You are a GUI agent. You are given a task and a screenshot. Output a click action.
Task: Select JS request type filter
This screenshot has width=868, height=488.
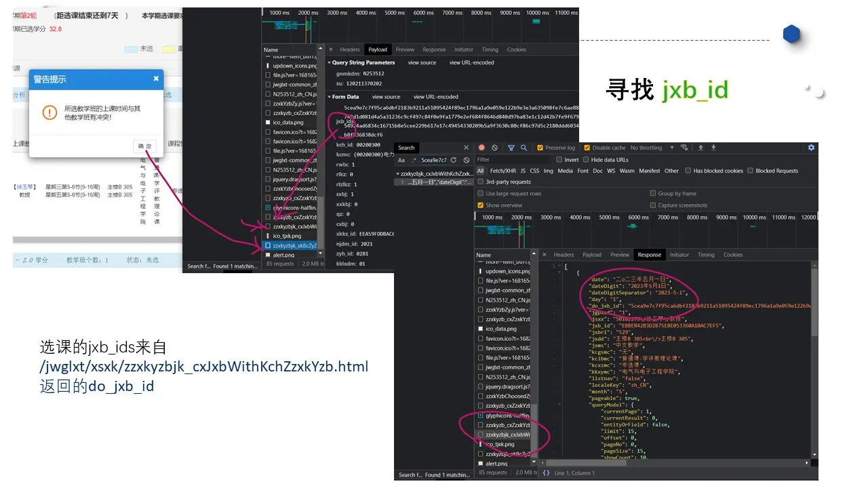coord(521,171)
